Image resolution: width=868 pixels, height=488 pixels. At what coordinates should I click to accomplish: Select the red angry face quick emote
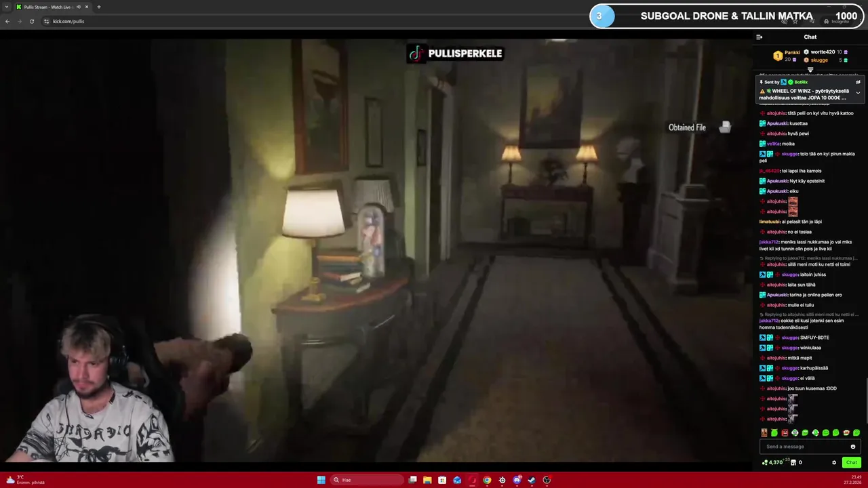[x=785, y=432]
